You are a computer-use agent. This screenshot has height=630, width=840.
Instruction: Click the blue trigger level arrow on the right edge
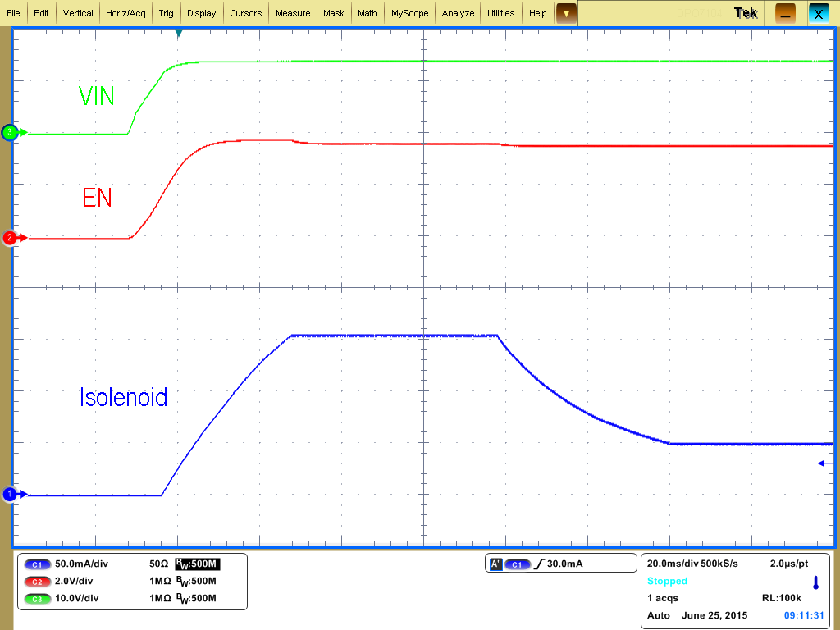pyautogui.click(x=823, y=463)
